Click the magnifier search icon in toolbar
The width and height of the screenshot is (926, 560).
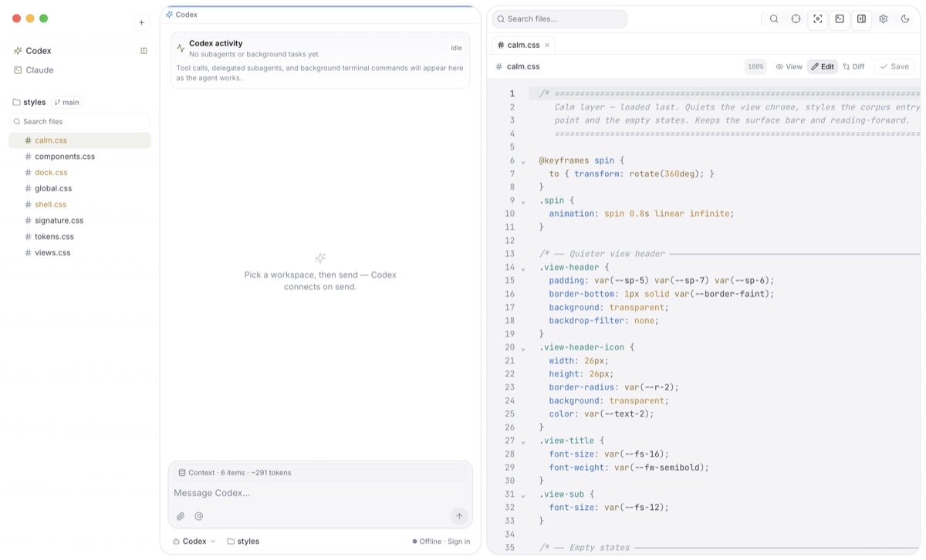[774, 19]
